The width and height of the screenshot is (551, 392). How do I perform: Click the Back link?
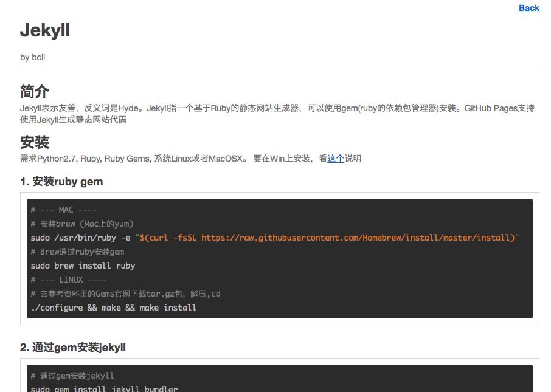(529, 8)
